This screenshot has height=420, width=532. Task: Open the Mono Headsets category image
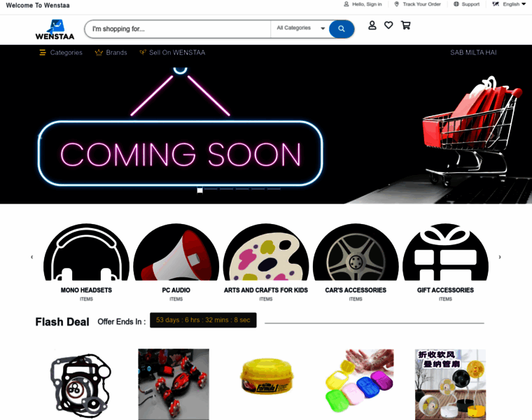(x=87, y=252)
